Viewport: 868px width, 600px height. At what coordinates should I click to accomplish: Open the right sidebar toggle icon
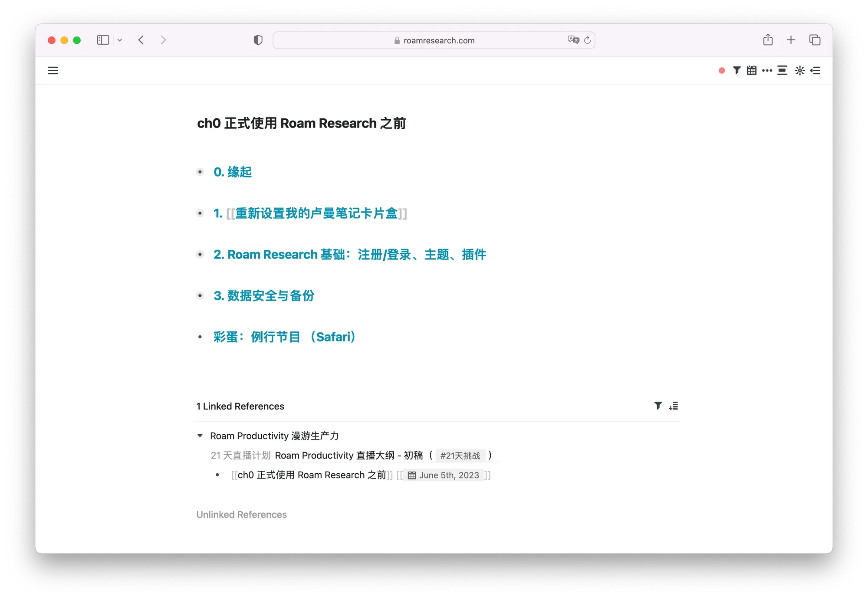pos(815,70)
